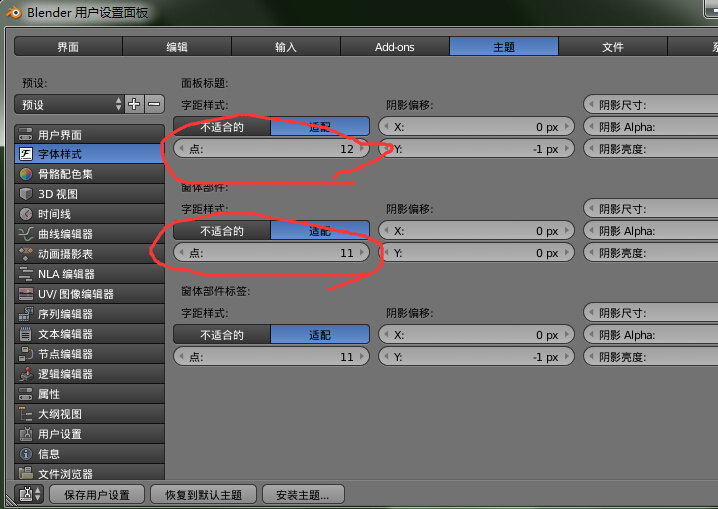Click 窗体部件标签 阴影尺寸 field

(x=651, y=313)
